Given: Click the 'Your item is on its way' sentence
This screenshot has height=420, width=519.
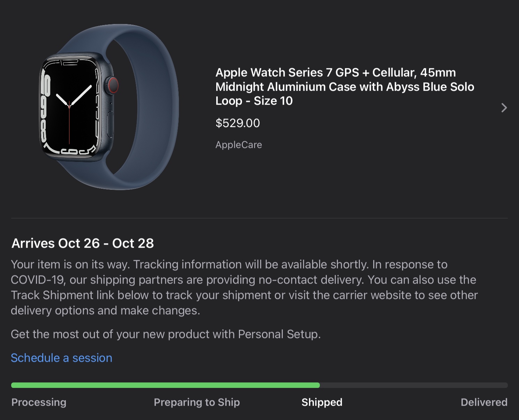Looking at the screenshot, I should pyautogui.click(x=70, y=264).
